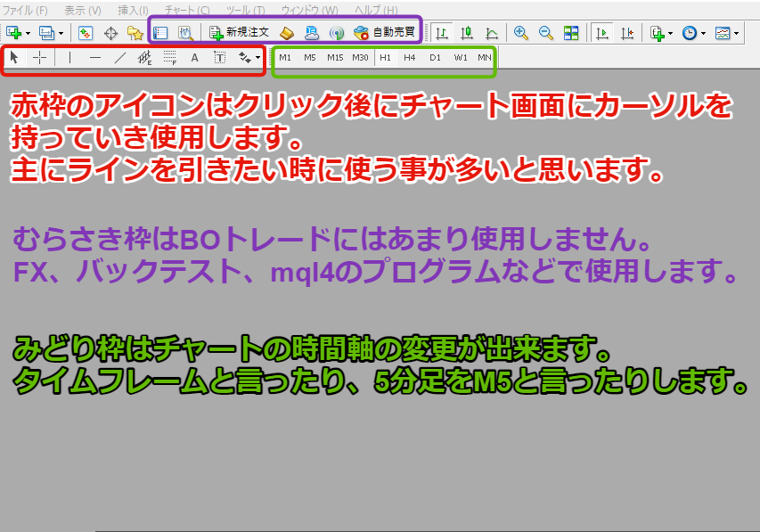Select the Horizontal Line tool
The height and width of the screenshot is (532, 760).
[x=94, y=57]
